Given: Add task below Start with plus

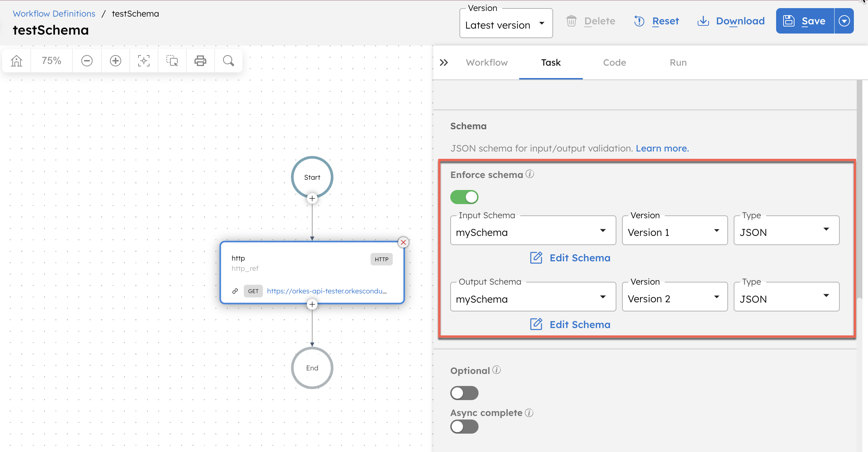Looking at the screenshot, I should [x=312, y=198].
